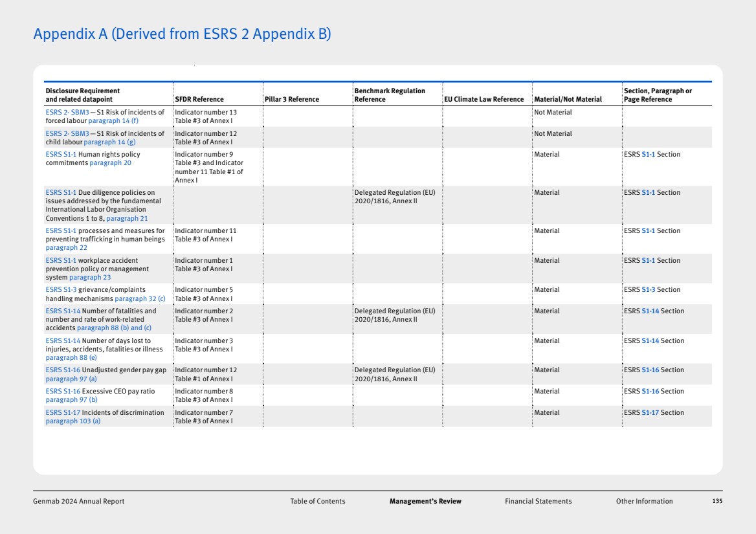Follow the paragraph 88 (e) link
This screenshot has width=756, height=534.
(x=71, y=357)
